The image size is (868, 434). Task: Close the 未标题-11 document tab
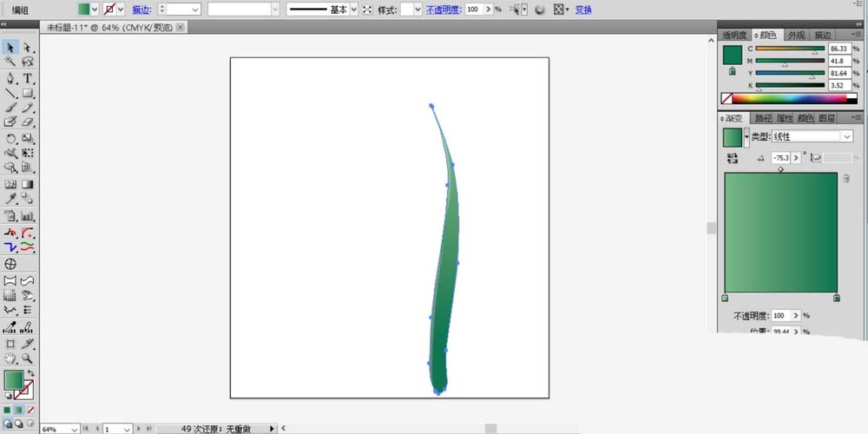pyautogui.click(x=180, y=27)
